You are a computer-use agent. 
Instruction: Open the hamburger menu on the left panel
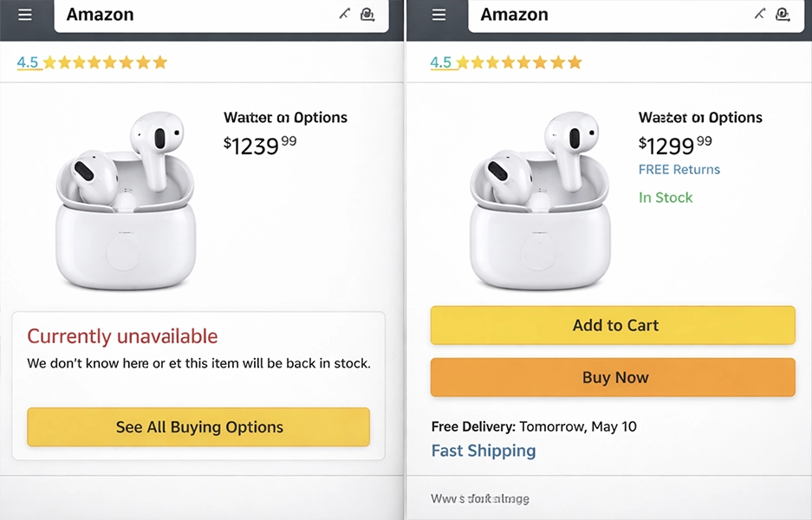(x=24, y=14)
